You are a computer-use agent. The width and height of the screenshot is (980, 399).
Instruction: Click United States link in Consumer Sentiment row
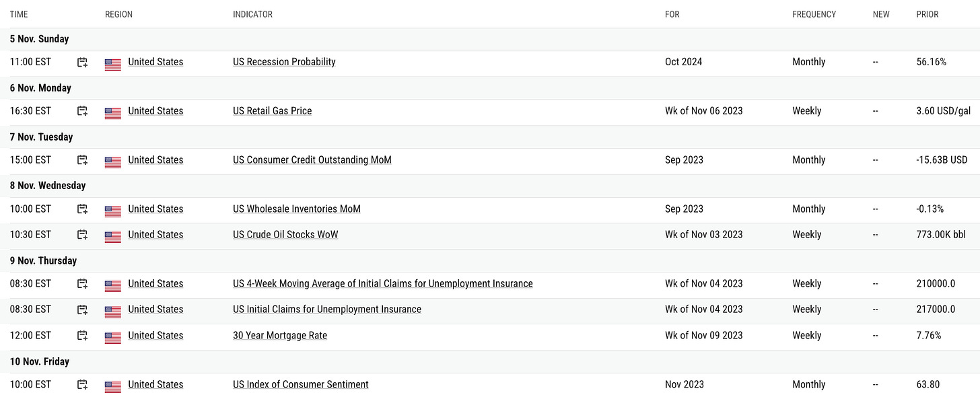[x=155, y=385]
